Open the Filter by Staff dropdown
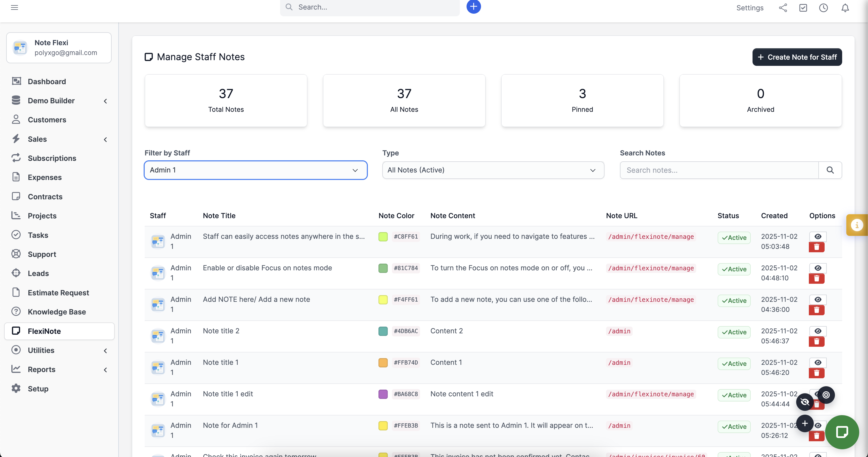This screenshot has width=868, height=457. click(x=255, y=170)
